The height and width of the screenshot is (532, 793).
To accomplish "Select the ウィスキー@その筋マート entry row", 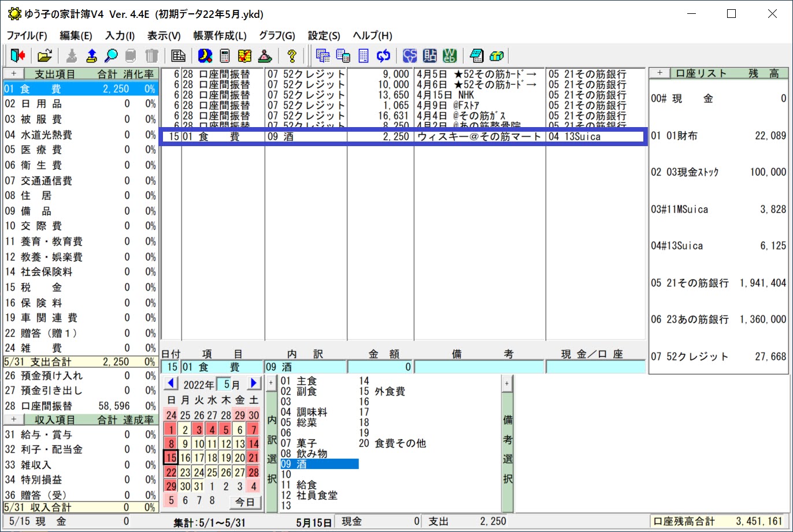I will pyautogui.click(x=402, y=137).
